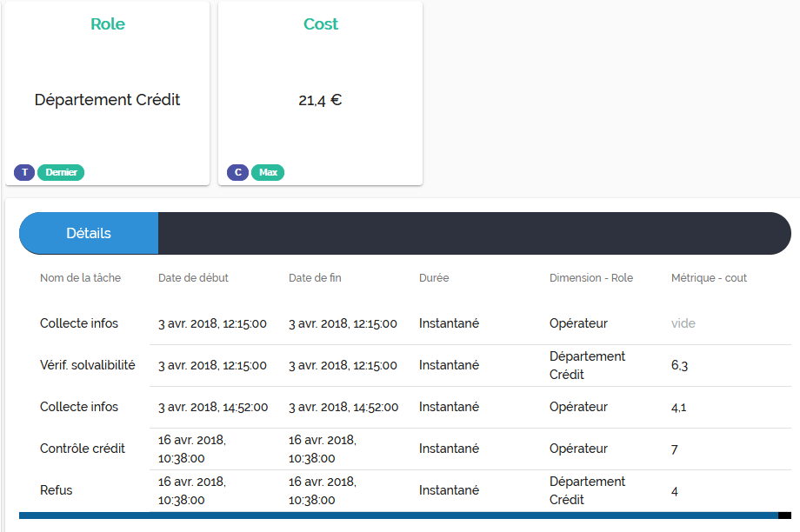The height and width of the screenshot is (532, 800).
Task: Click the purple C badge on Cost card
Action: click(237, 172)
